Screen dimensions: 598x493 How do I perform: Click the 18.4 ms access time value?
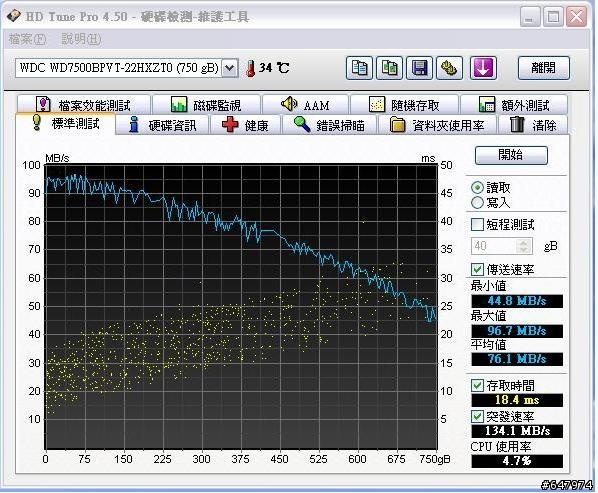517,400
